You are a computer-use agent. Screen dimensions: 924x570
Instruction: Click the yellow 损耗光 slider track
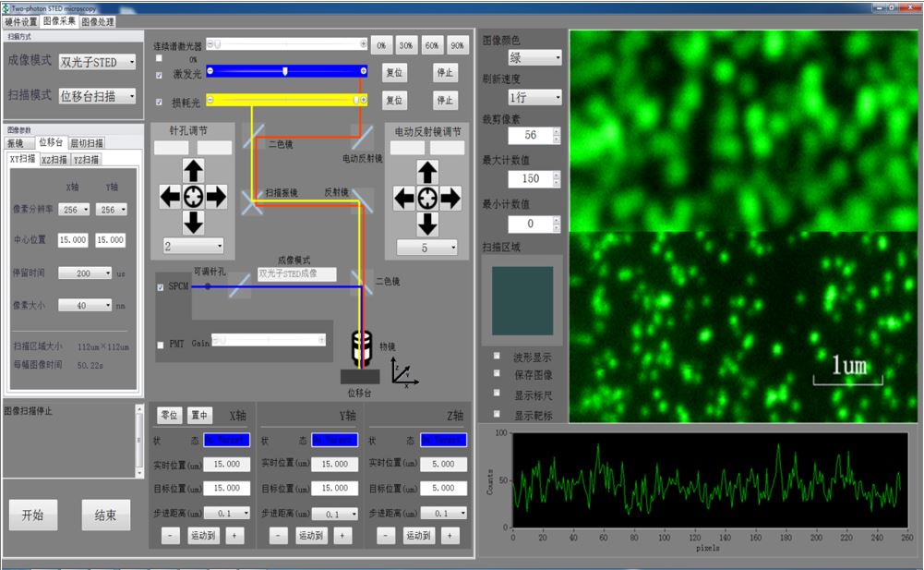(x=286, y=100)
